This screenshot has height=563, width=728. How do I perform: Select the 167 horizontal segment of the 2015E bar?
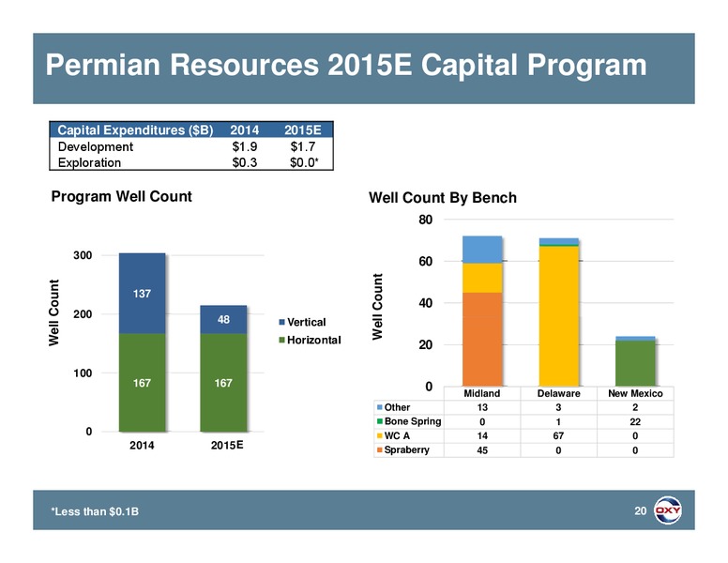point(223,383)
